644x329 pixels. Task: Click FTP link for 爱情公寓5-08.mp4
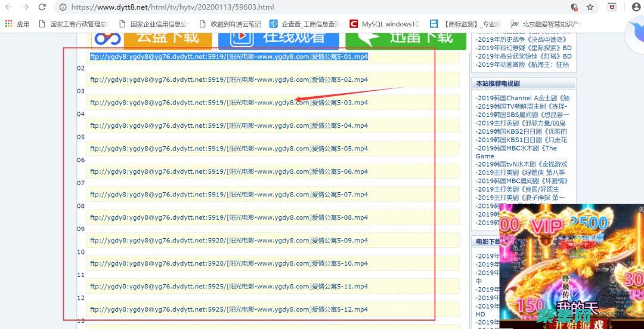point(229,217)
